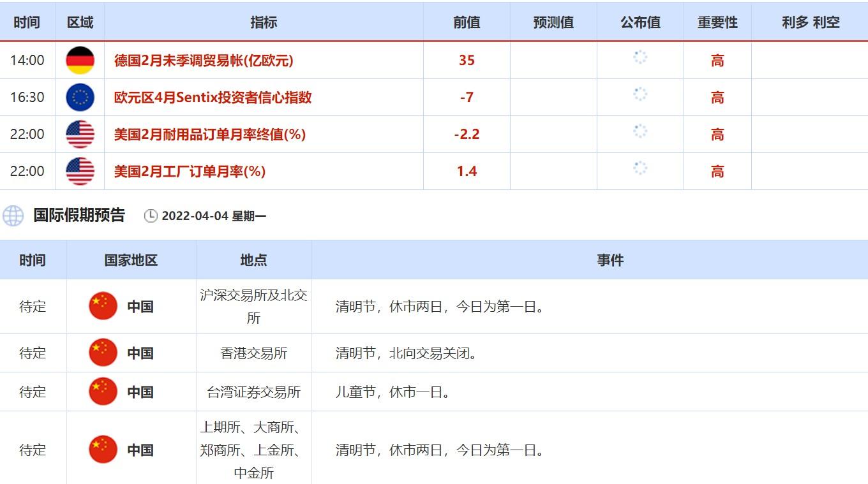Click US flag beside durable goods orders row

pos(80,135)
